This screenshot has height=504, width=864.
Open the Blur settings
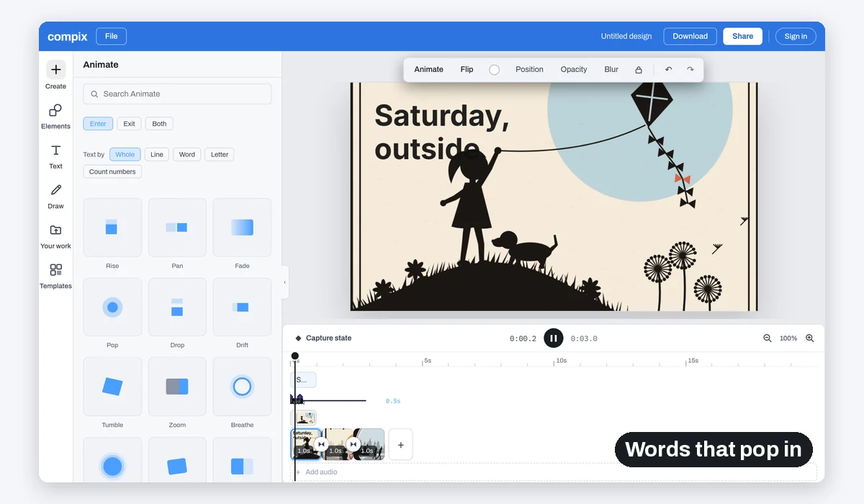(611, 70)
